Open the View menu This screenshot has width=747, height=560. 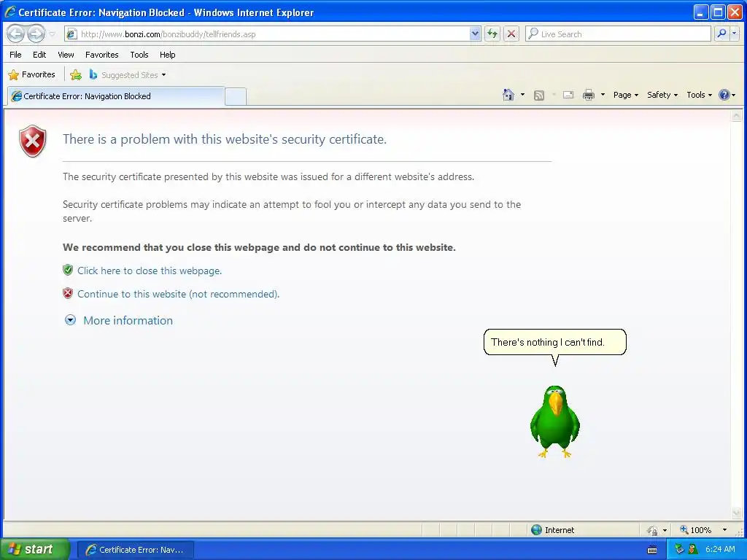click(x=66, y=55)
